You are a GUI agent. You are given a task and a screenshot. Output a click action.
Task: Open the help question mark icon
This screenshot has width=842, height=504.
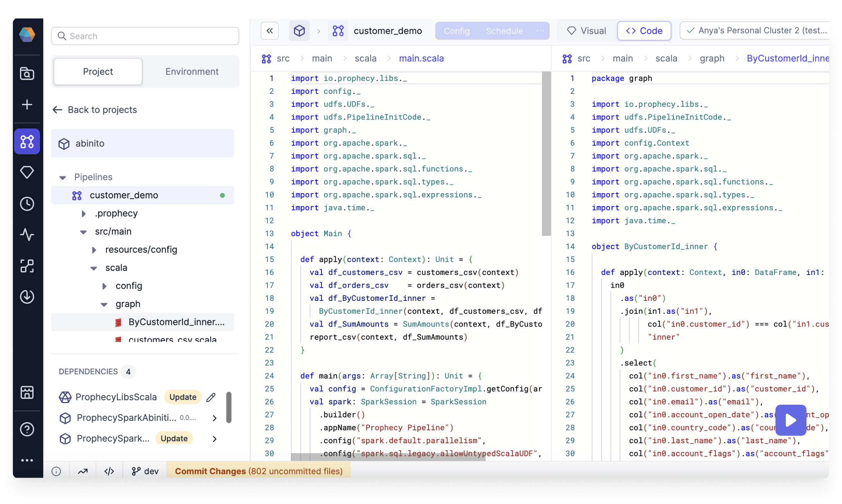point(27,429)
